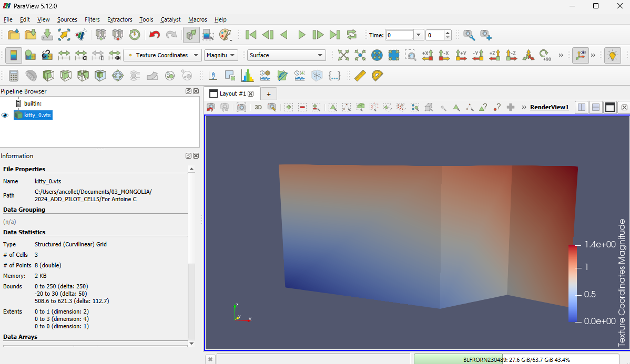Toggle the light kit bulb button

coord(612,55)
